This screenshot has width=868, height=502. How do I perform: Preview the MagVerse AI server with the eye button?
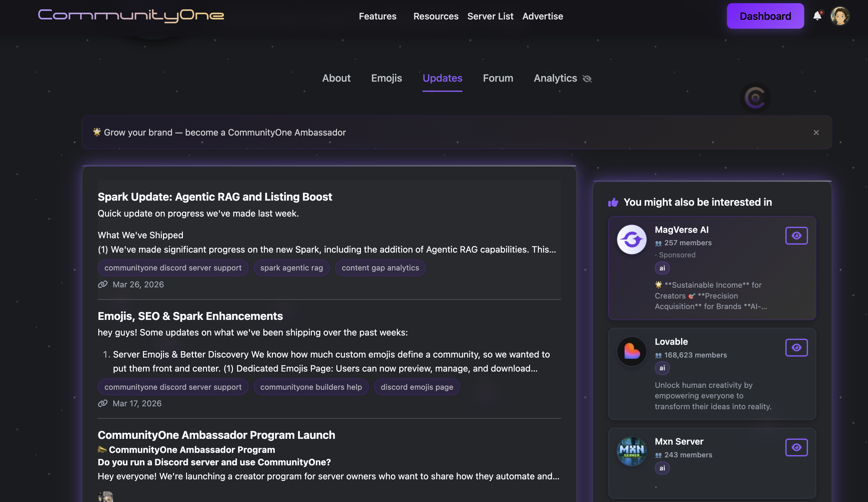(796, 235)
